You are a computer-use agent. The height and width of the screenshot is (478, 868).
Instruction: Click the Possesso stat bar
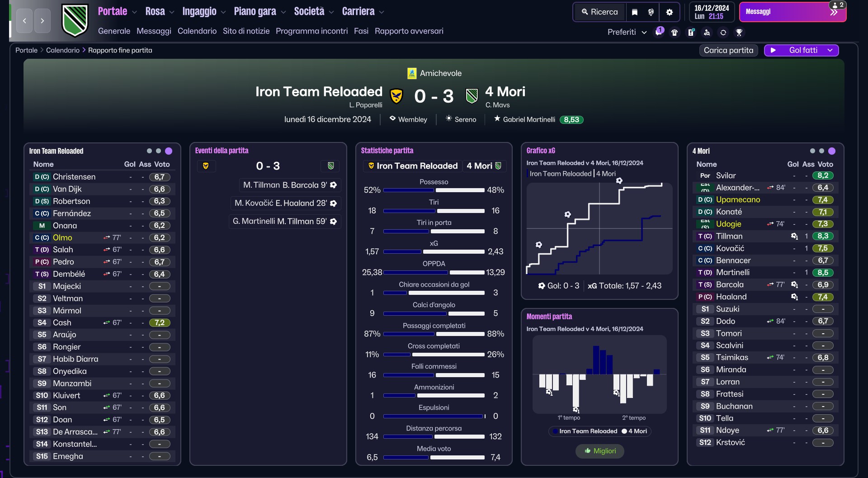tap(434, 190)
